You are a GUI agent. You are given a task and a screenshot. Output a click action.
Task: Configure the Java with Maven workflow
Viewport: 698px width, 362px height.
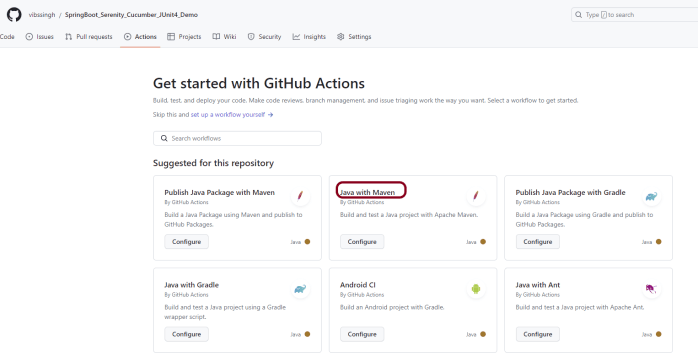point(362,242)
